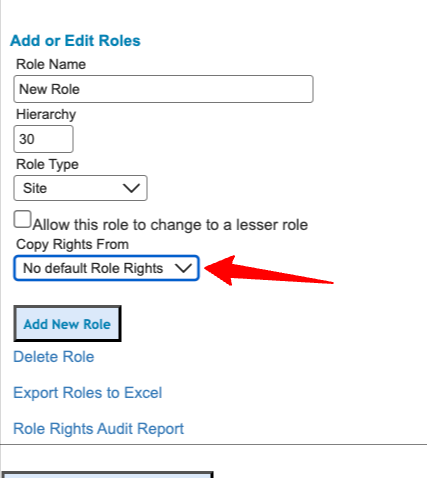Click the partially visible button at bottom

click(x=107, y=475)
